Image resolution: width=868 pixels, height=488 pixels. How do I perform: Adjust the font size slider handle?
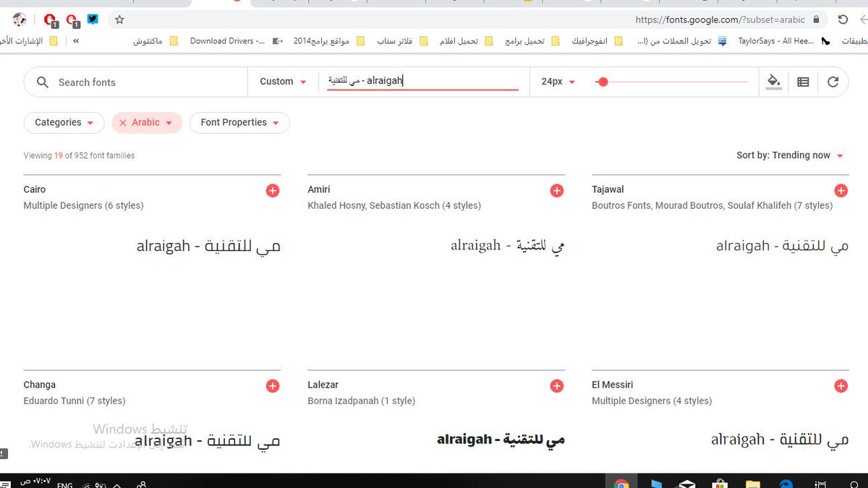603,82
